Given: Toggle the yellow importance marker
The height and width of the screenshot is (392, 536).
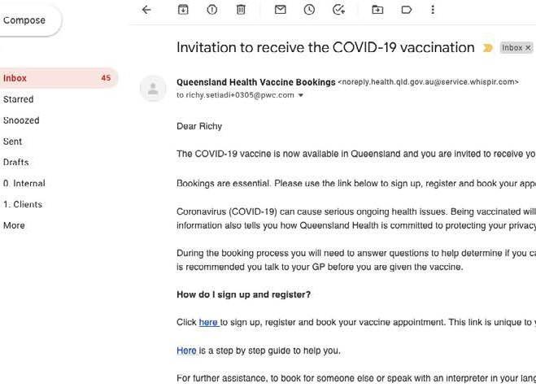Looking at the screenshot, I should tap(488, 48).
